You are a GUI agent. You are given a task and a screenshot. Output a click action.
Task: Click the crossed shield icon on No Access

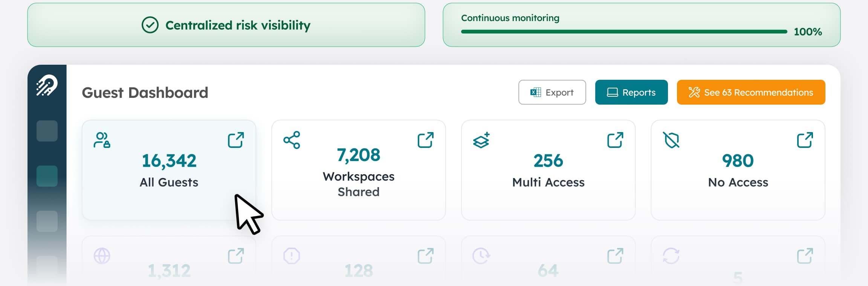pyautogui.click(x=671, y=140)
